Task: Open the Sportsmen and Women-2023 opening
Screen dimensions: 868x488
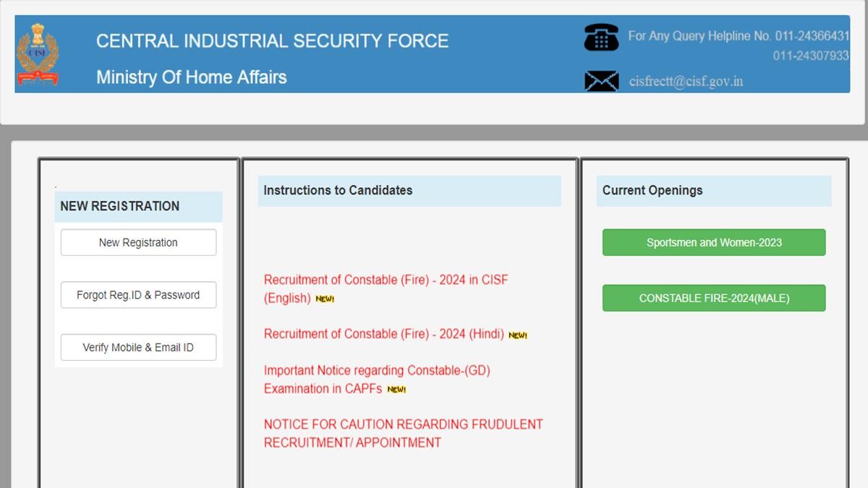Action: pyautogui.click(x=714, y=243)
